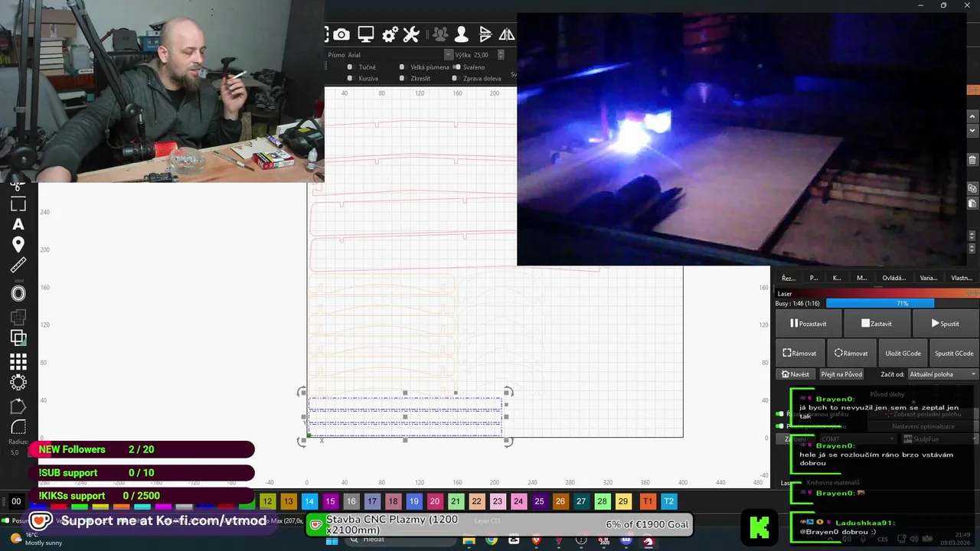The width and height of the screenshot is (980, 551).
Task: Open settings with the gears icon
Action: click(390, 34)
